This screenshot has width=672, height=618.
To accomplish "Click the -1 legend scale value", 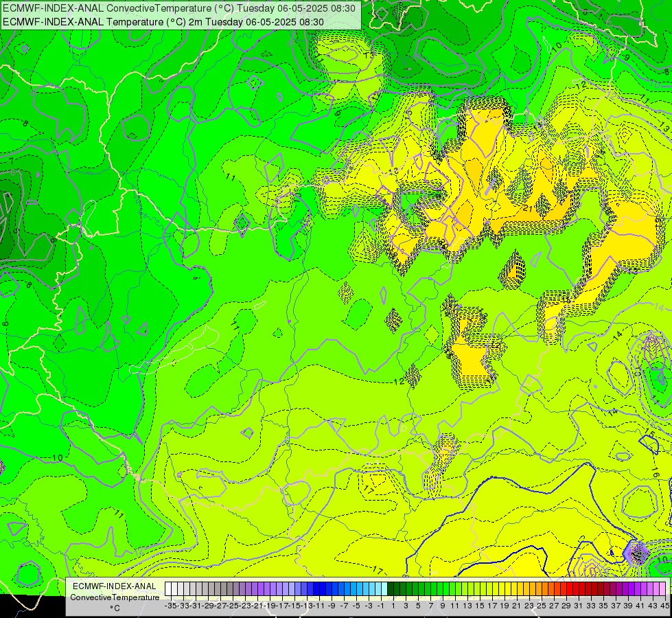I will click(381, 606).
